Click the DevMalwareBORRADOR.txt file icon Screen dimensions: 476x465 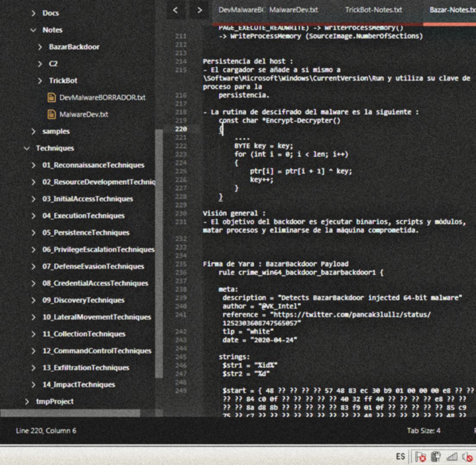pyautogui.click(x=52, y=98)
